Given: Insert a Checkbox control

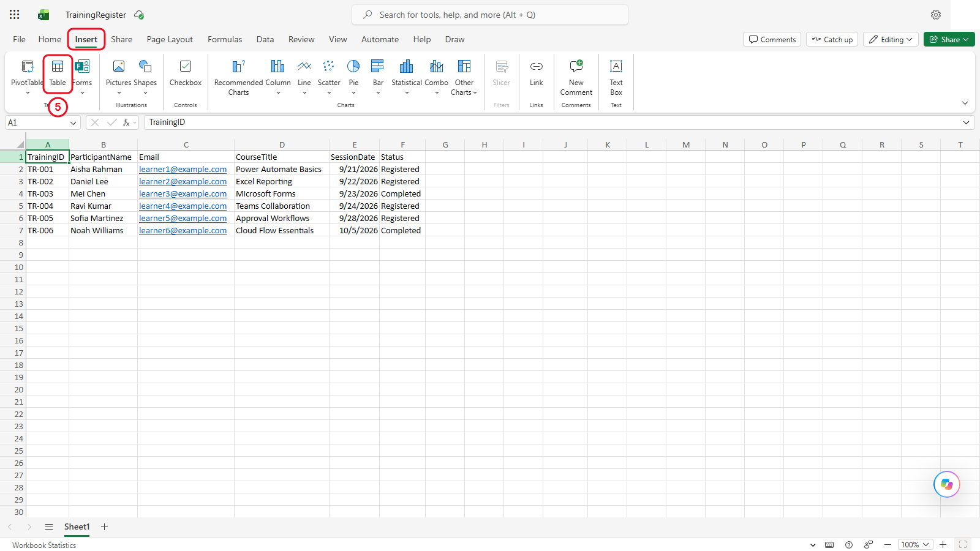Looking at the screenshot, I should [x=186, y=72].
